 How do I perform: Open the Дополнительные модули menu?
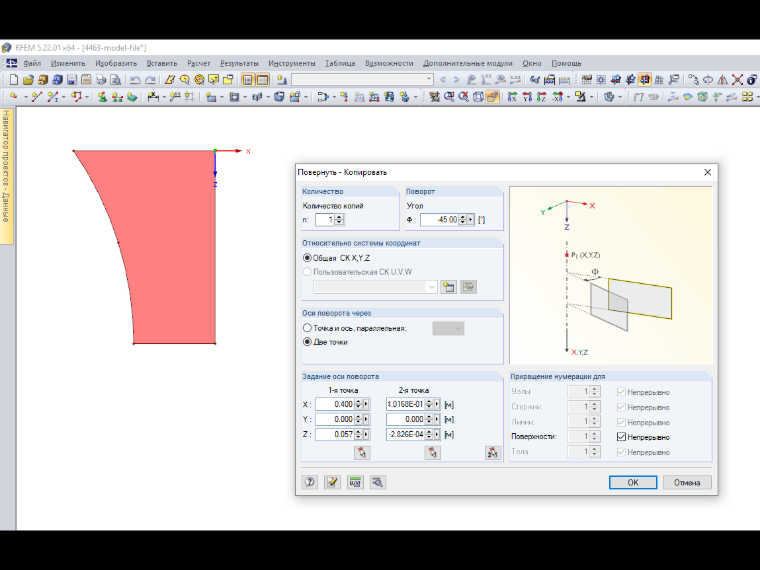(x=468, y=63)
